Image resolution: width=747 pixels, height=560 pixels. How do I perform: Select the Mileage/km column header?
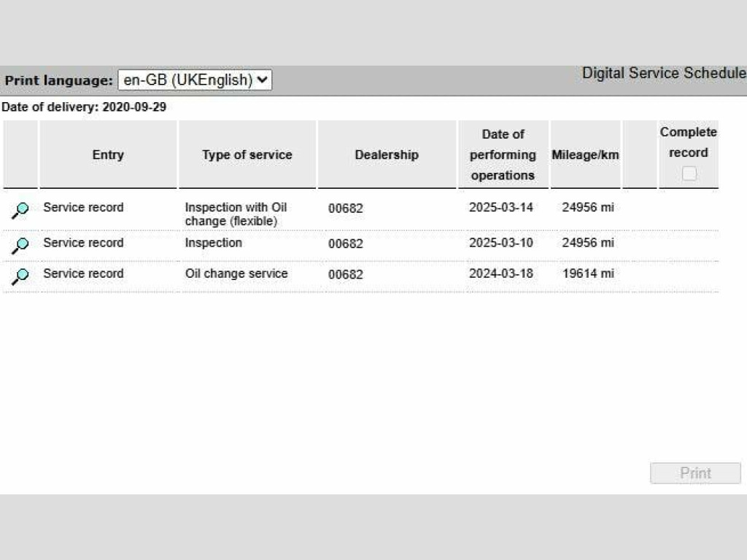585,155
